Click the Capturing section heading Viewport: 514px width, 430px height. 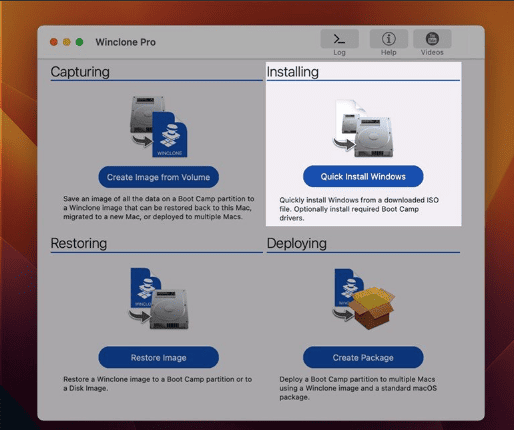[80, 72]
